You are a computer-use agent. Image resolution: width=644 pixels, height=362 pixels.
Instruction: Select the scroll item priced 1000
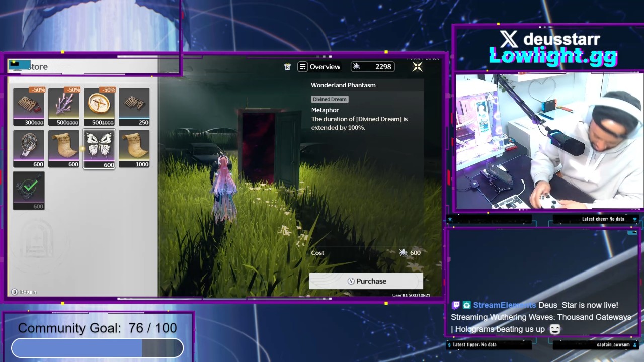pyautogui.click(x=134, y=149)
